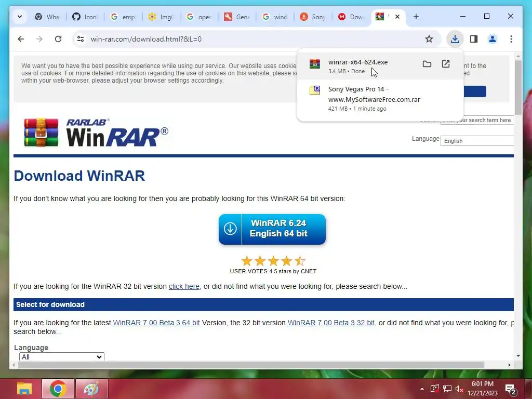Click the vertical scrollbar thumb
This screenshot has width=532, height=399.
(518, 87)
